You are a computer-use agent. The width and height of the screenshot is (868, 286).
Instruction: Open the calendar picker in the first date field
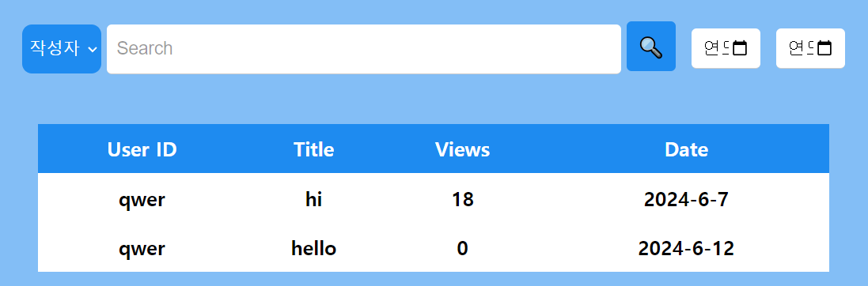[740, 48]
